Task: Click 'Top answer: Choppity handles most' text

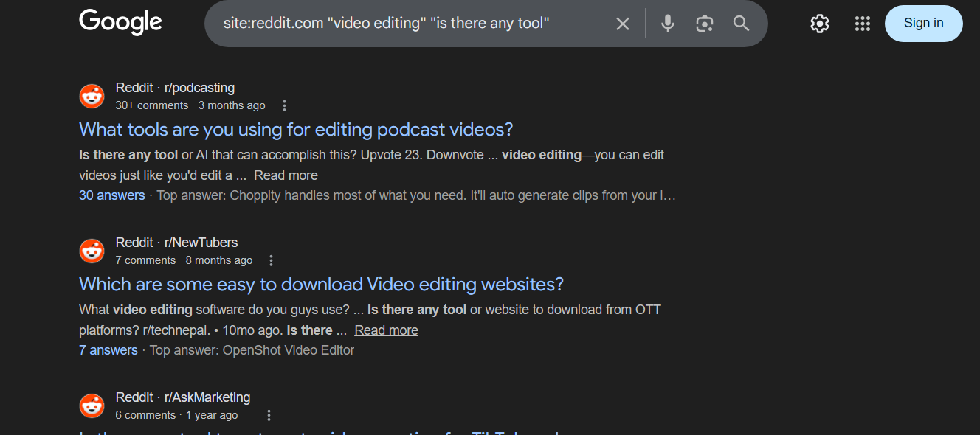Action: click(x=417, y=195)
